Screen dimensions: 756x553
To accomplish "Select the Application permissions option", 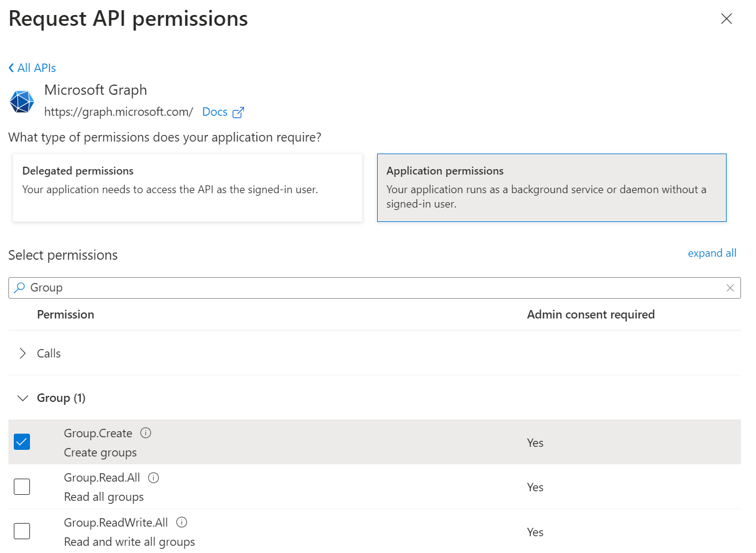I will (551, 188).
